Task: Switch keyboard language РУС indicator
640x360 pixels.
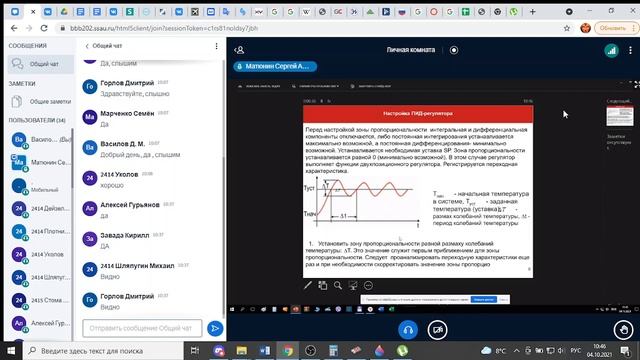Action: pos(576,351)
